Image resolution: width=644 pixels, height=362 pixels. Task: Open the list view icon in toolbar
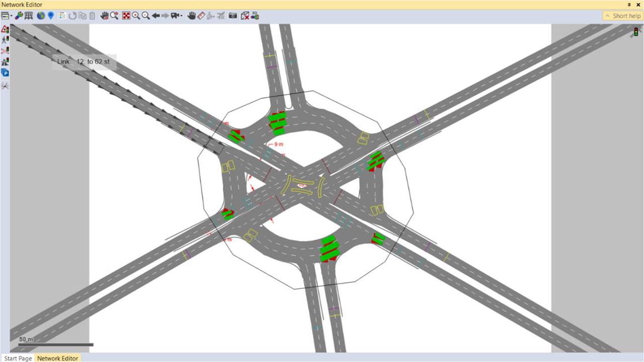click(x=62, y=16)
